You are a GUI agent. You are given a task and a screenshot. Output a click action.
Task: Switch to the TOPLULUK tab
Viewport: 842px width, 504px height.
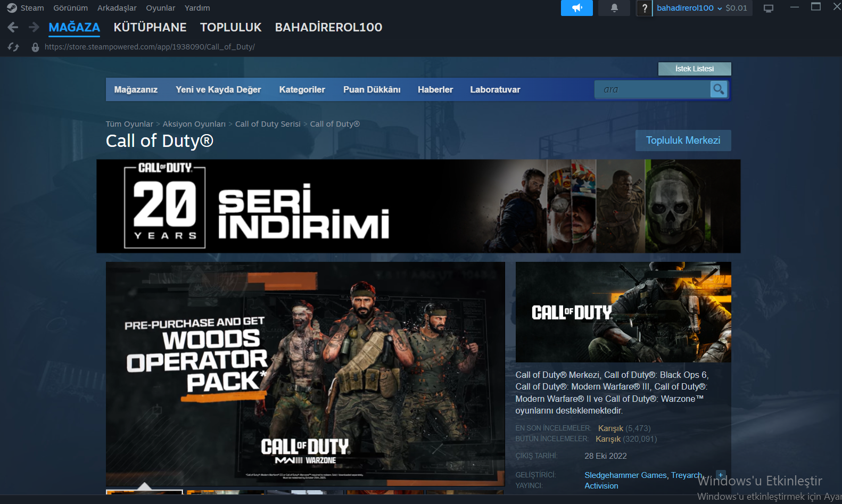231,27
